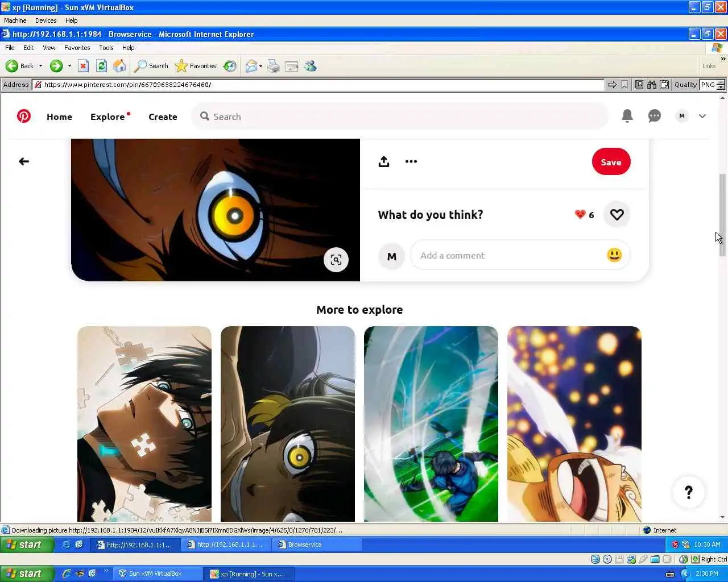Open the Pinterest notifications bell
The width and height of the screenshot is (728, 582).
point(627,116)
